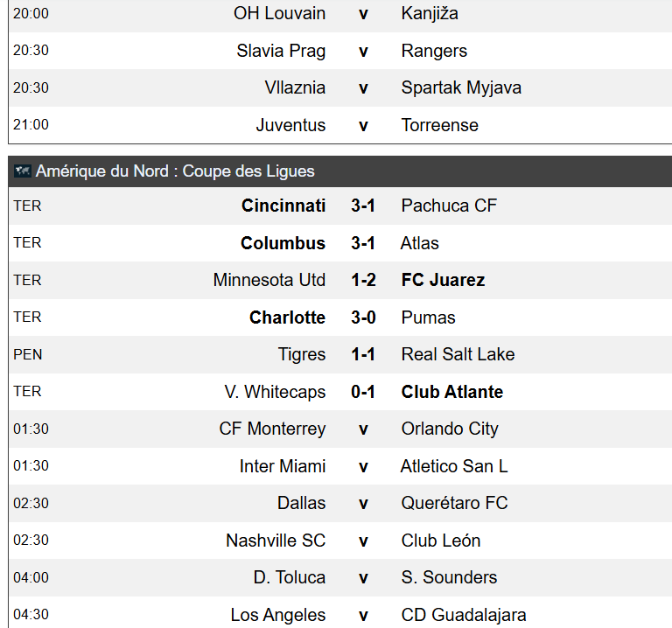The image size is (672, 628).
Task: Open the Nashville SC v Club León fixture
Action: tap(340, 541)
